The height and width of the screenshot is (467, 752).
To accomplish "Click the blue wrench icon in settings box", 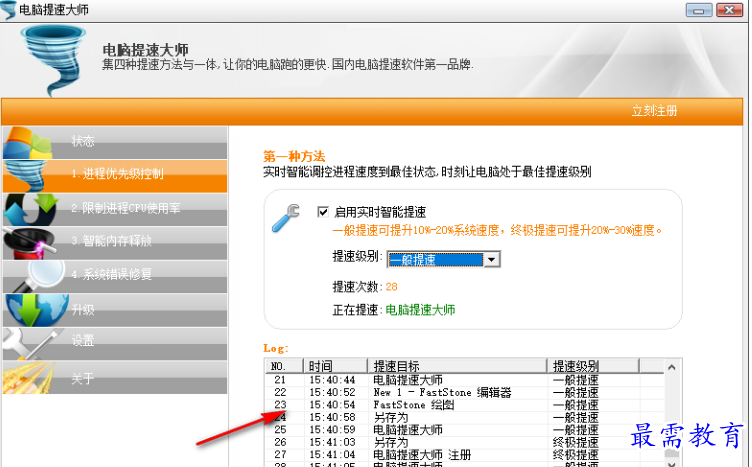I will click(286, 218).
